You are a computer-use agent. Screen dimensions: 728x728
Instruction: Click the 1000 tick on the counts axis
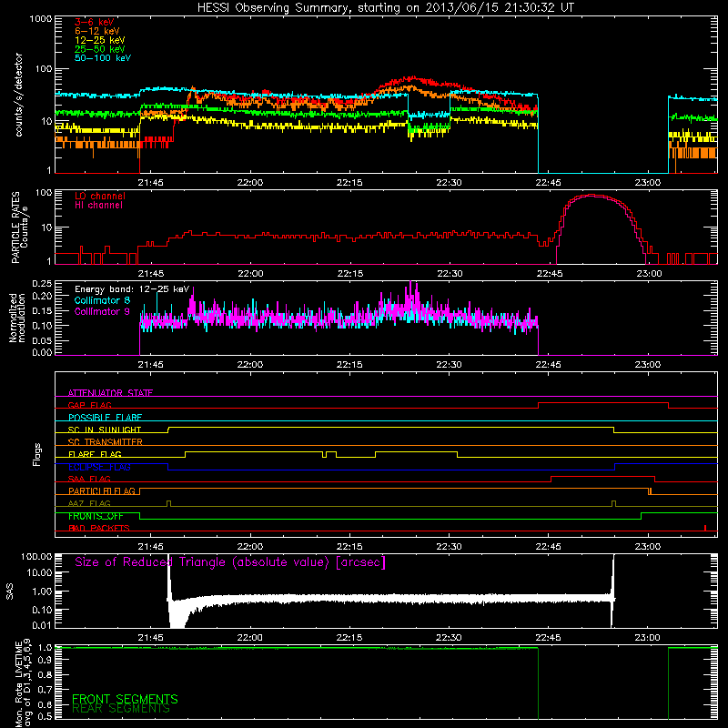point(40,19)
